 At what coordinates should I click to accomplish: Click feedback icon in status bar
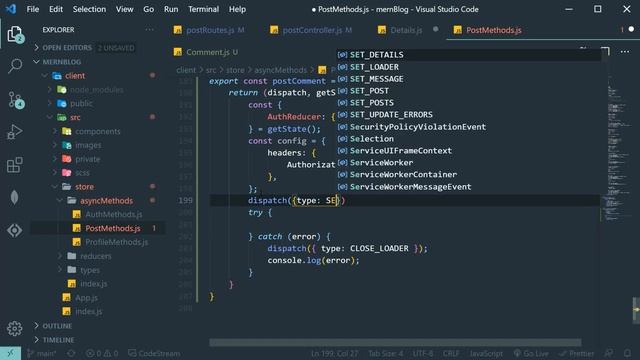point(609,353)
